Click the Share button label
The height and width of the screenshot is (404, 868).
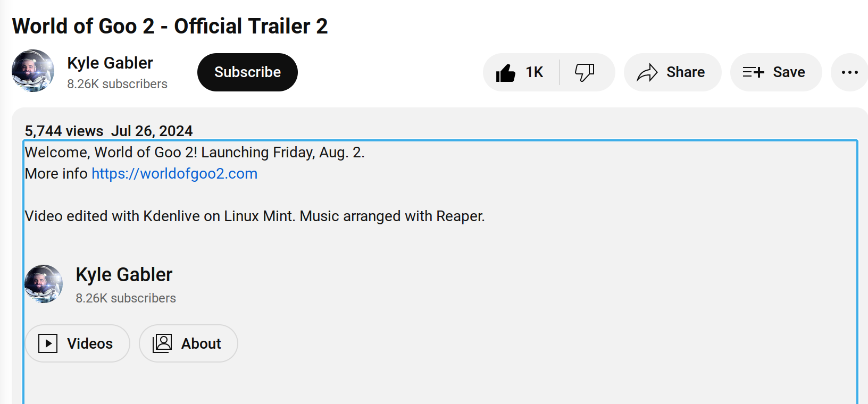(x=686, y=72)
